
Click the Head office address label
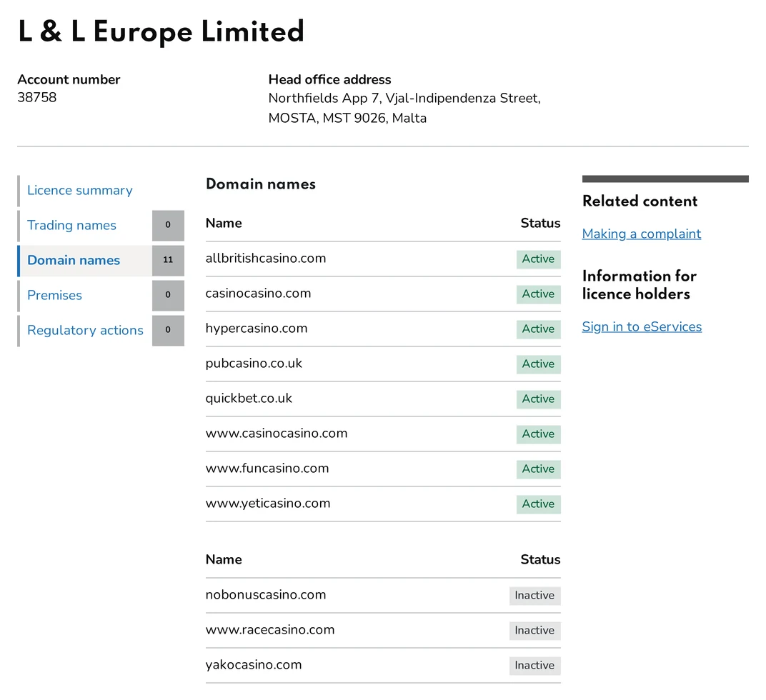tap(329, 79)
